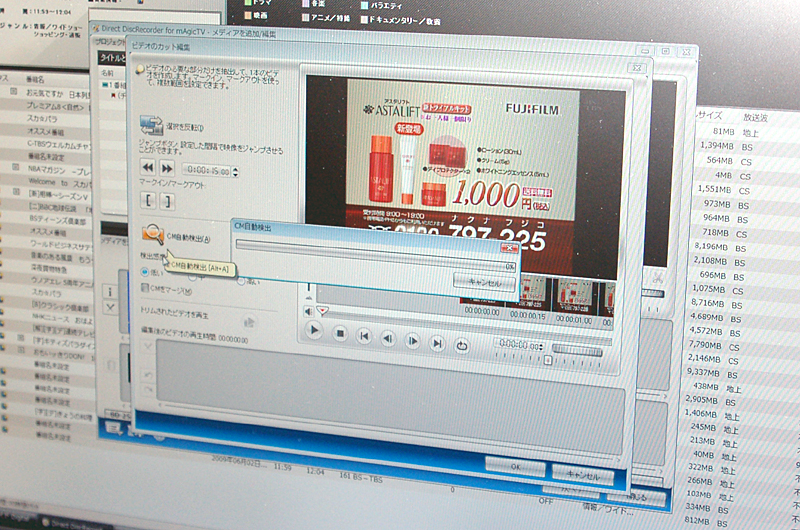Select the NHKニュース おはよ program row
Image resolution: width=800 pixels, height=530 pixels.
(x=63, y=320)
